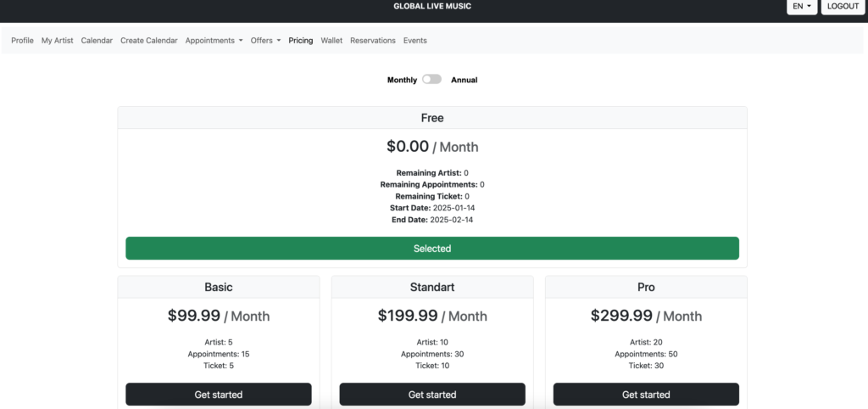The image size is (868, 409).
Task: Open the Calendar nav link
Action: tap(97, 41)
